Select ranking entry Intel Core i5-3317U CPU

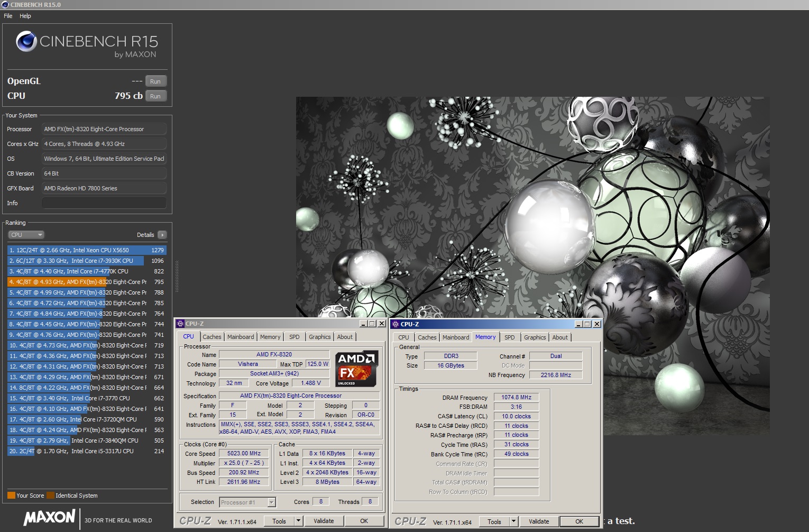click(87, 451)
